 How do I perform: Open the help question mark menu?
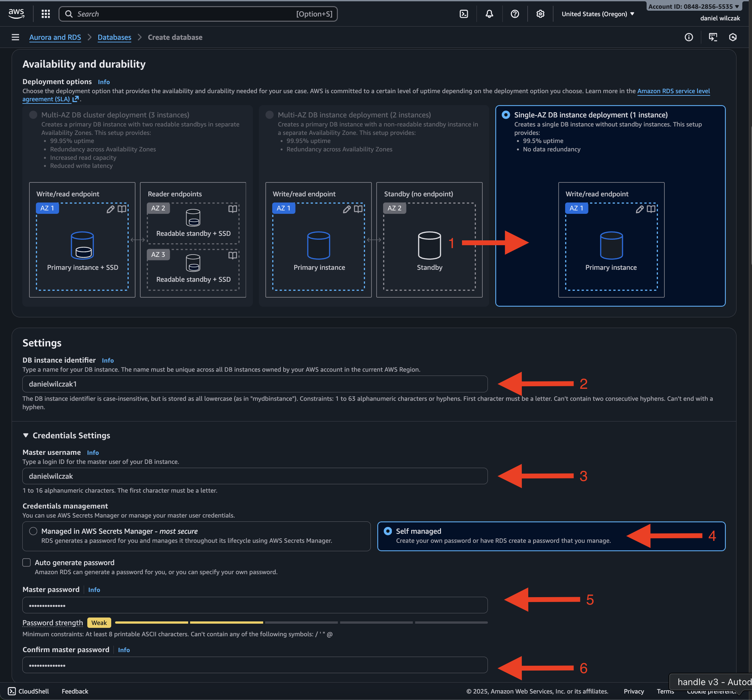point(514,14)
